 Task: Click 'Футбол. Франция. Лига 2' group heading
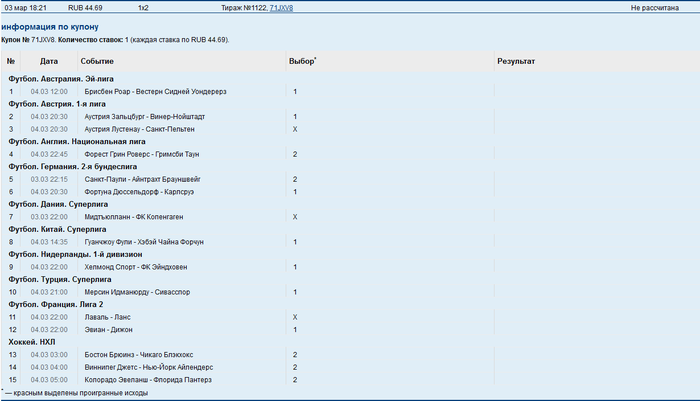pyautogui.click(x=56, y=304)
